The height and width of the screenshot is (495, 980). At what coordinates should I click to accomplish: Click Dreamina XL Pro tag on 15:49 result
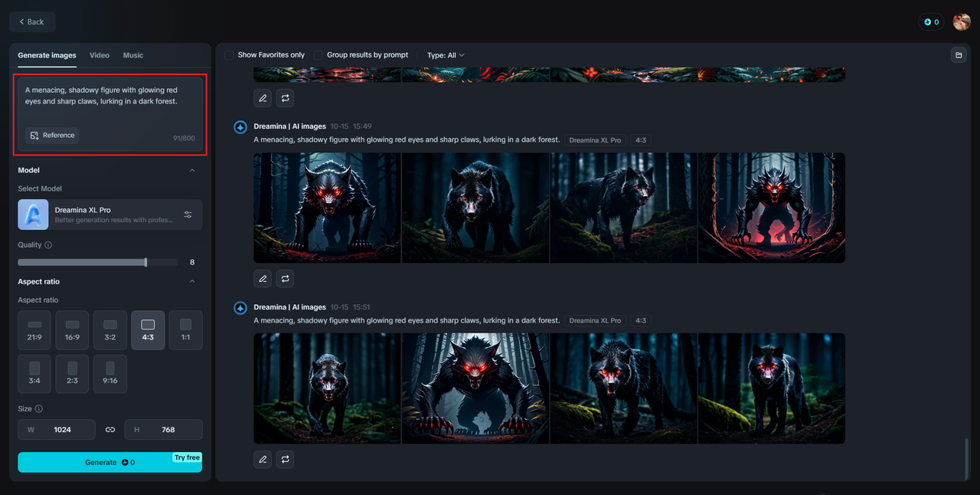point(595,140)
